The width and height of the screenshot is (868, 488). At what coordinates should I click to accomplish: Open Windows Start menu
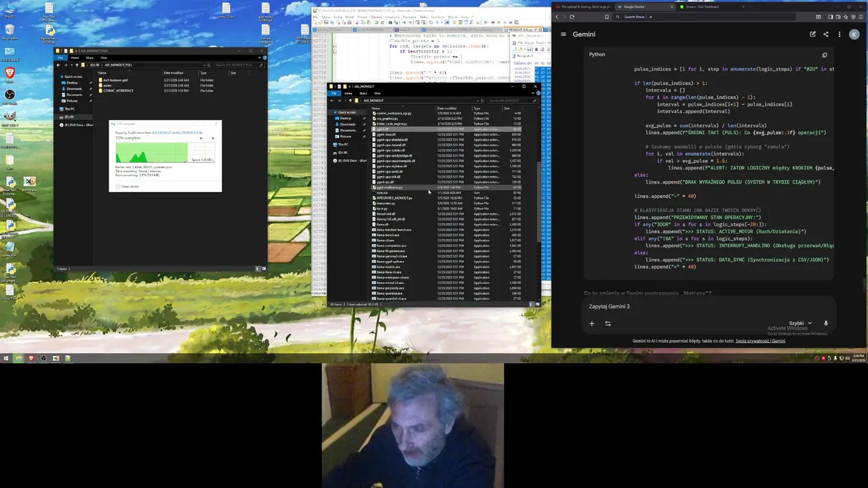(6, 359)
